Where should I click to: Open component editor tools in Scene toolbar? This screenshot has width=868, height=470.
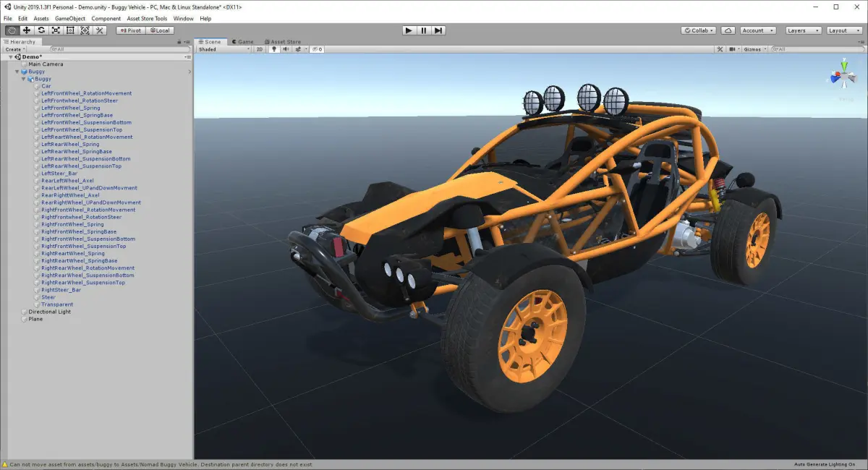point(720,49)
